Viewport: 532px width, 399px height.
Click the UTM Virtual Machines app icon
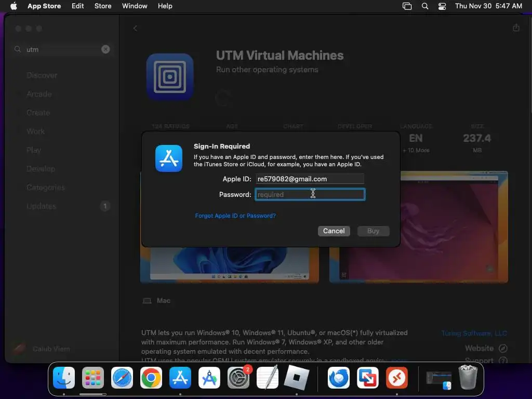point(170,77)
